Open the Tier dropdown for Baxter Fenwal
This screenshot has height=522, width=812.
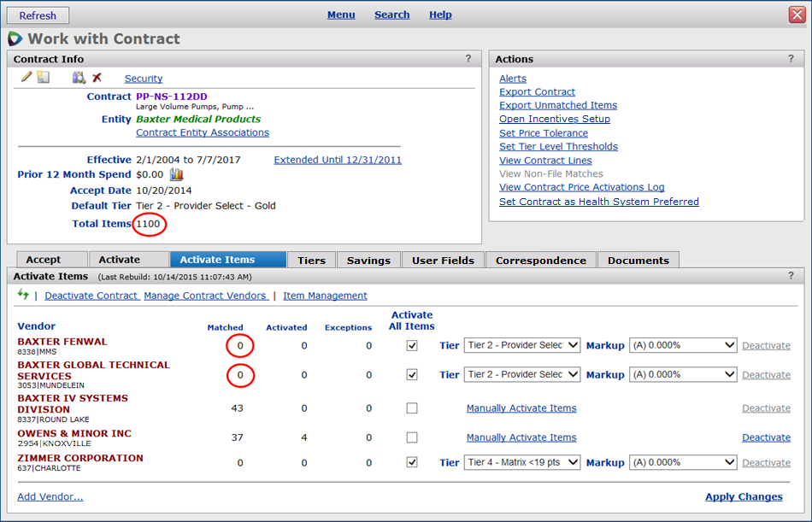521,346
